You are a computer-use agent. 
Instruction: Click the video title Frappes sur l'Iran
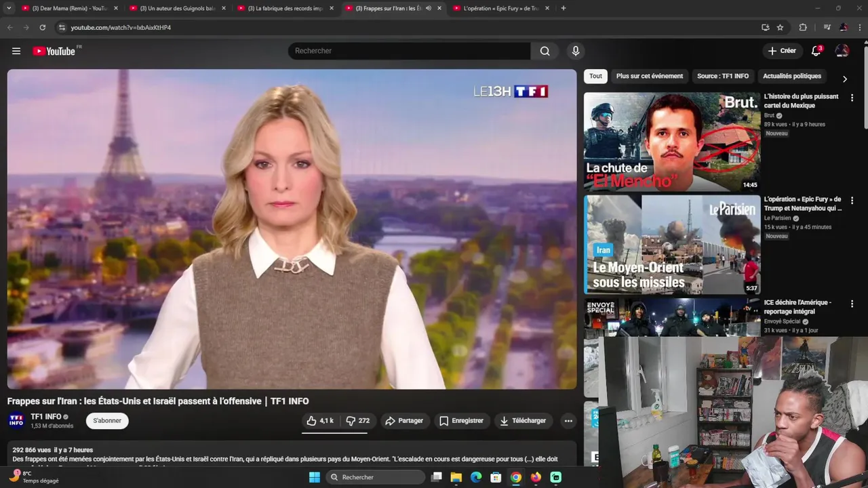pos(158,401)
